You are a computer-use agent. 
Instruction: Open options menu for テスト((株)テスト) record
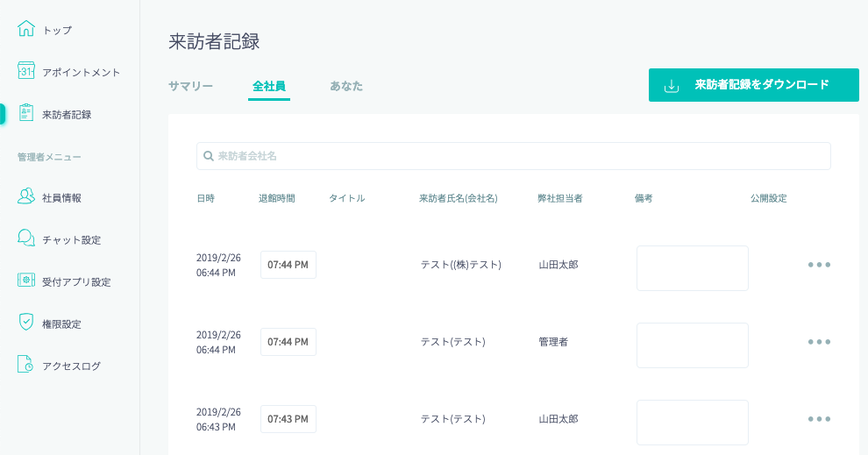coord(819,265)
